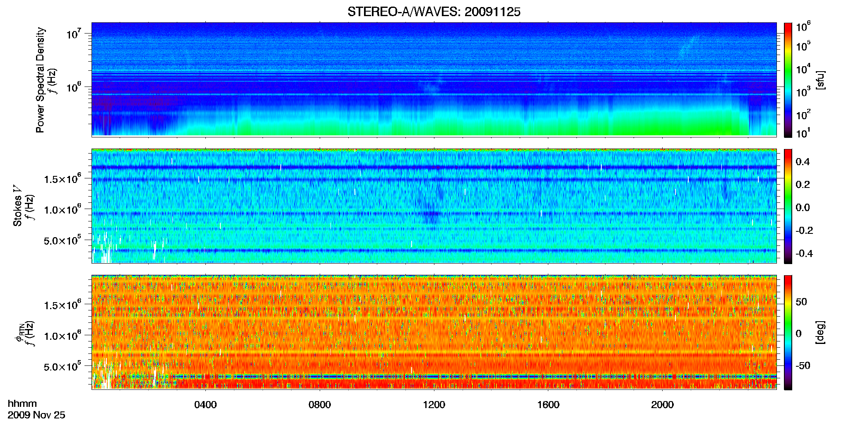868x447 pixels.
Task: Click the [deg] colorbar unit label
Action: coord(820,332)
